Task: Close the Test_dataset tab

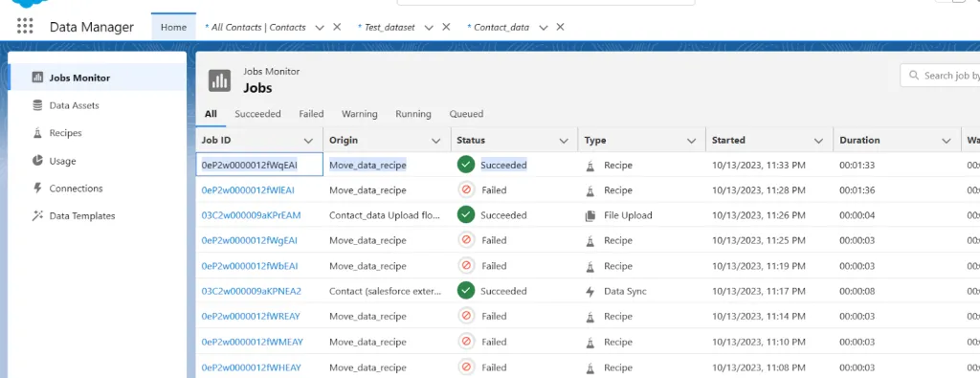Action: pyautogui.click(x=446, y=27)
